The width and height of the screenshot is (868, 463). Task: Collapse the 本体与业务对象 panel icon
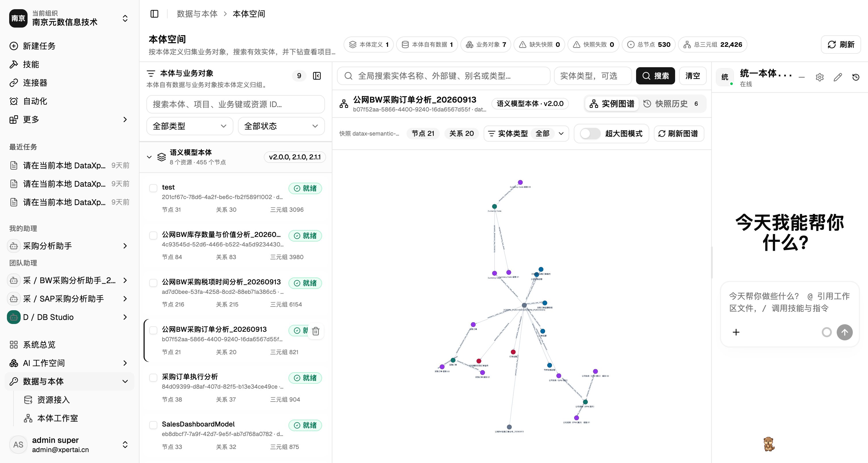(x=317, y=76)
